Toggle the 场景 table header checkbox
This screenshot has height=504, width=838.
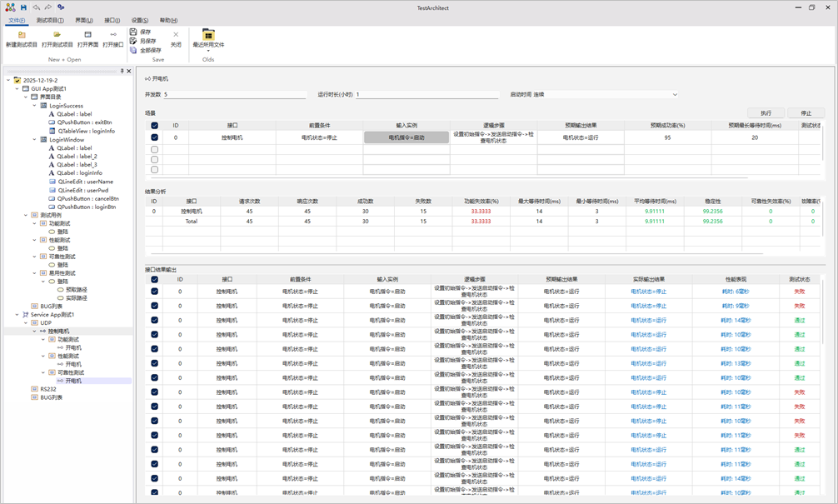point(154,126)
